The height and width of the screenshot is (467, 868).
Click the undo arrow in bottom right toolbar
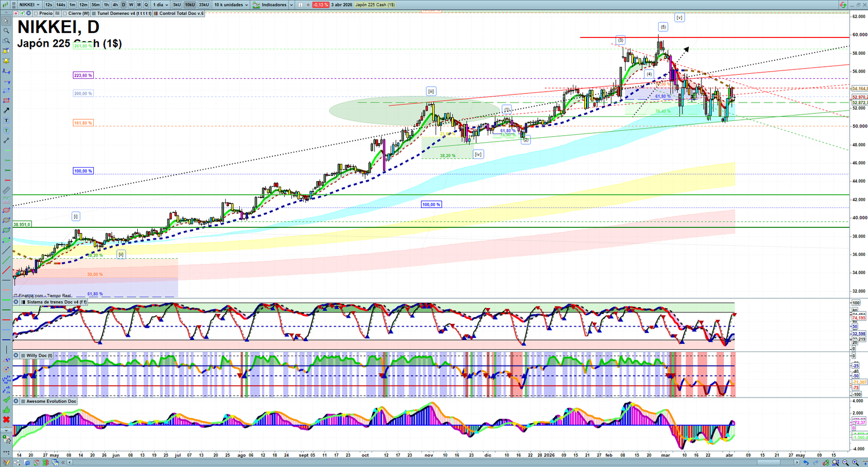806,463
